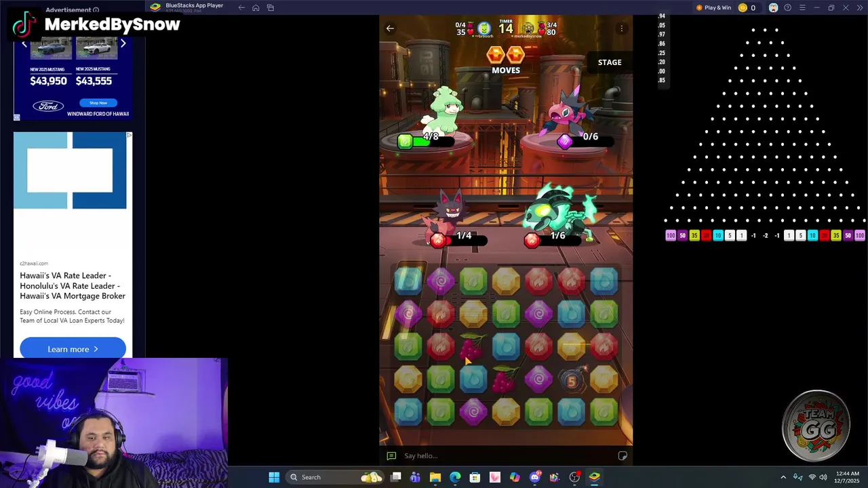
Task: Open the chat bubble icon
Action: [391, 456]
